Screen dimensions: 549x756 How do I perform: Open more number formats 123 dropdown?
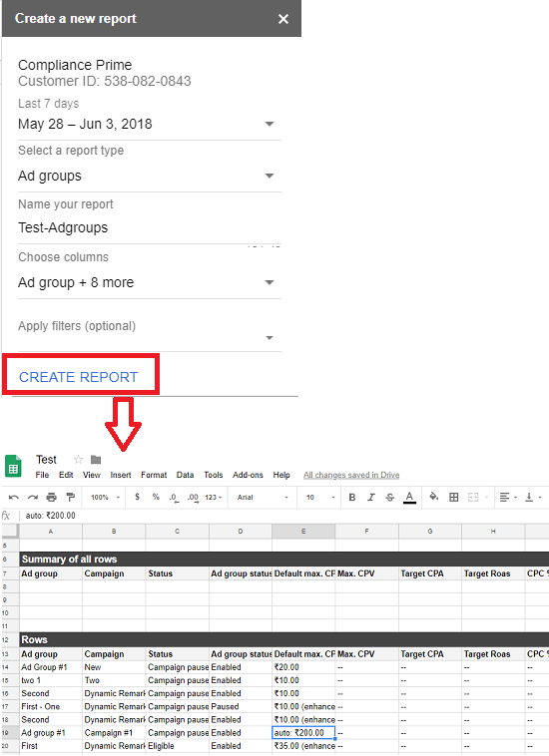coord(213,497)
